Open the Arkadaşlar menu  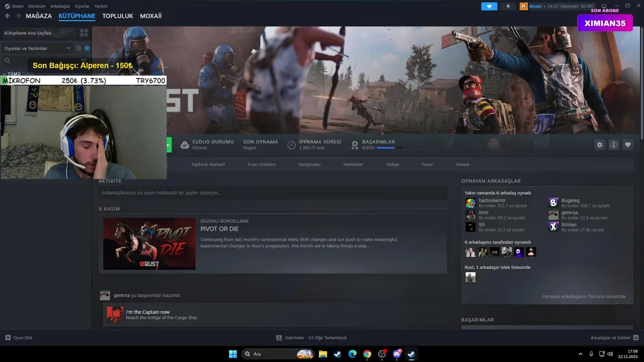[x=60, y=7]
